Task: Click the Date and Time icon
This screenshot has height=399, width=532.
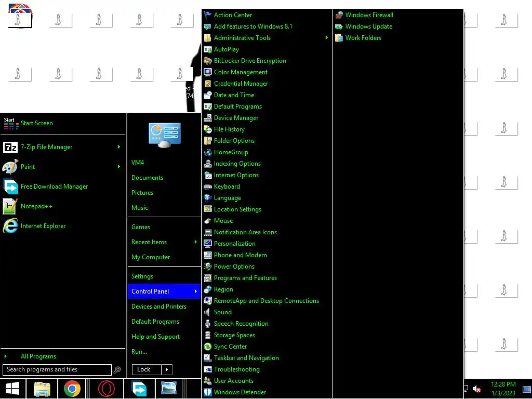Action: [x=208, y=96]
